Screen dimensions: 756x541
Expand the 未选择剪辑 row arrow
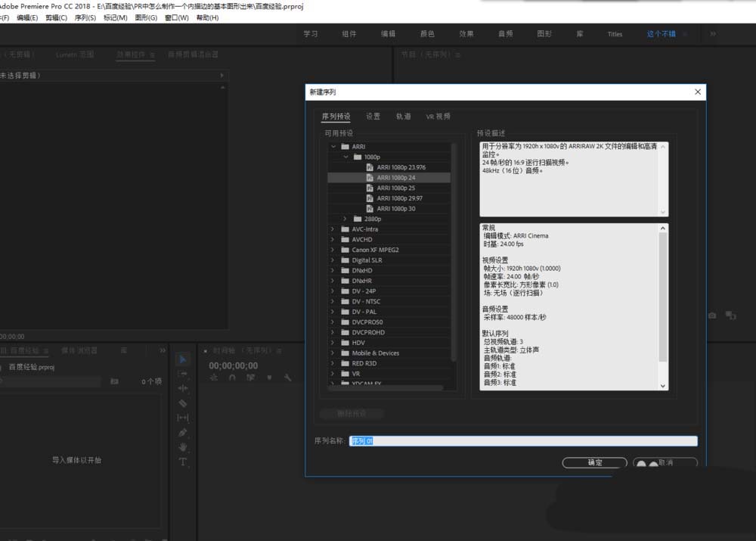[x=222, y=76]
